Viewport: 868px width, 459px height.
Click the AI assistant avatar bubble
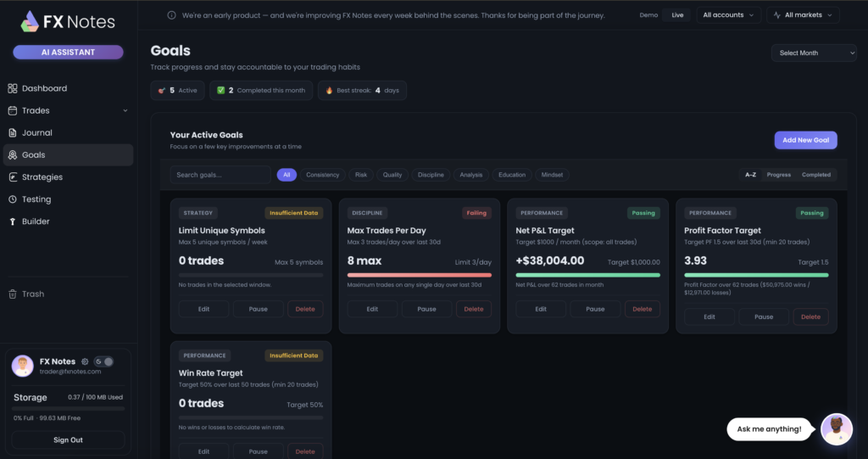(836, 428)
